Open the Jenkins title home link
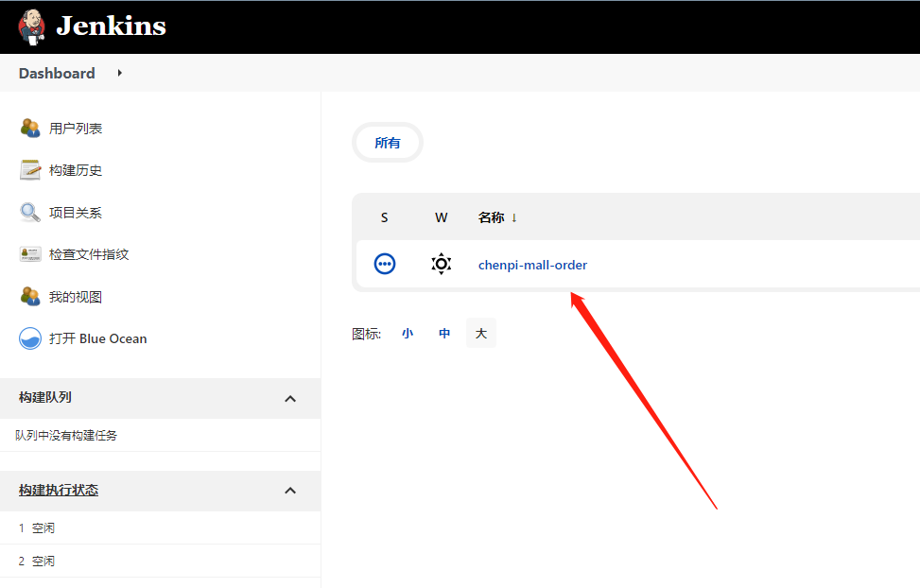Viewport: 920px width, 588px height. click(111, 26)
